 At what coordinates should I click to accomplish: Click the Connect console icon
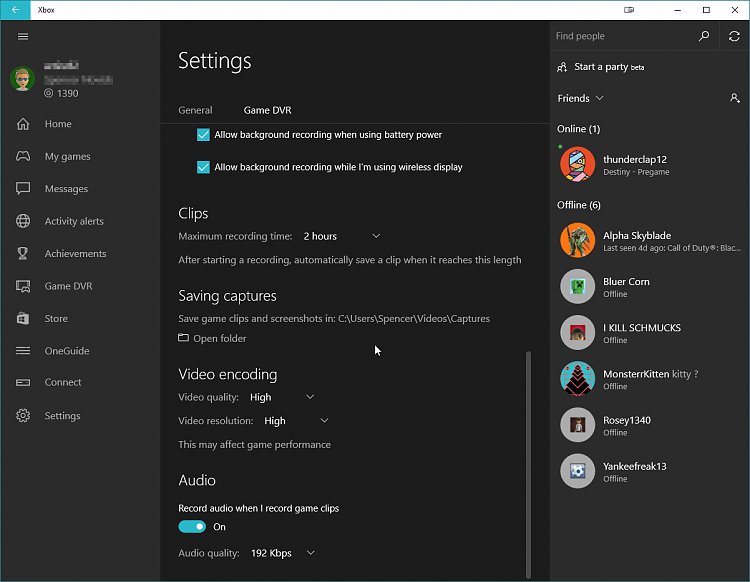[23, 382]
